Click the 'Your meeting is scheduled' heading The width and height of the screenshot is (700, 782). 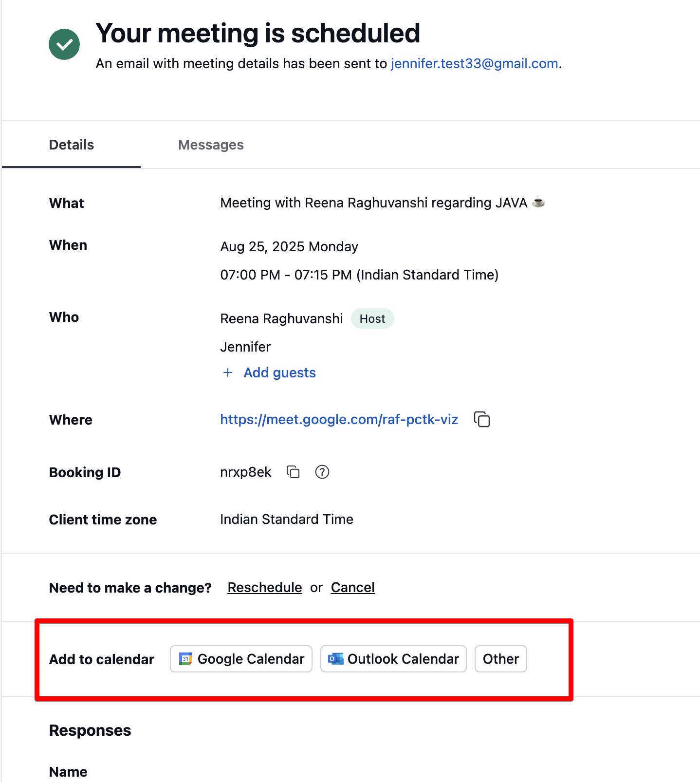pos(258,33)
